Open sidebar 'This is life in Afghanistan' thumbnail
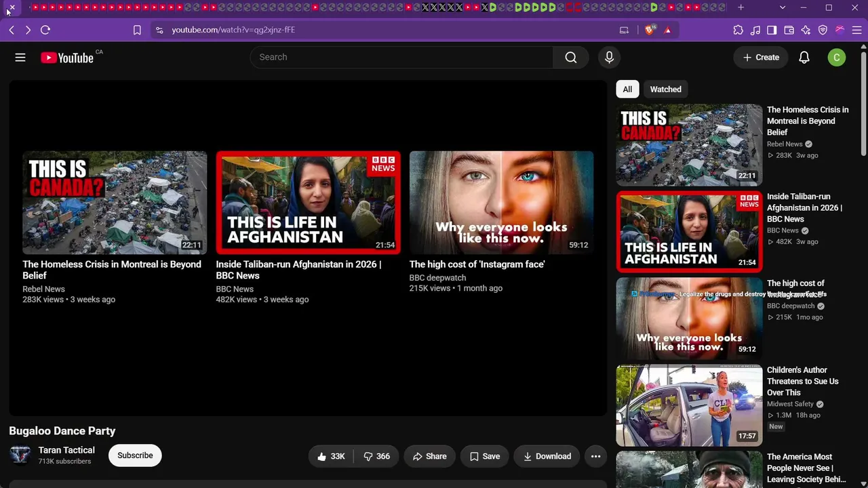The height and width of the screenshot is (488, 868). tap(689, 232)
